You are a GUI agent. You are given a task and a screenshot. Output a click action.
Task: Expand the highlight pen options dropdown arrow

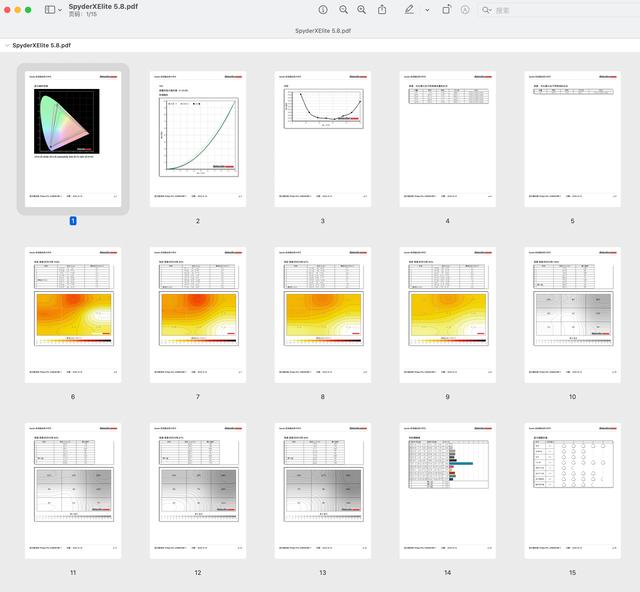coord(427,10)
